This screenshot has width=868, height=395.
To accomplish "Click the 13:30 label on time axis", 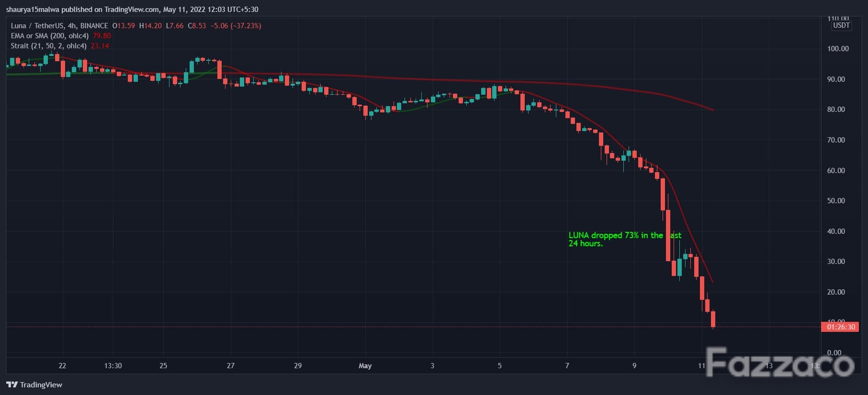I will click(x=113, y=366).
